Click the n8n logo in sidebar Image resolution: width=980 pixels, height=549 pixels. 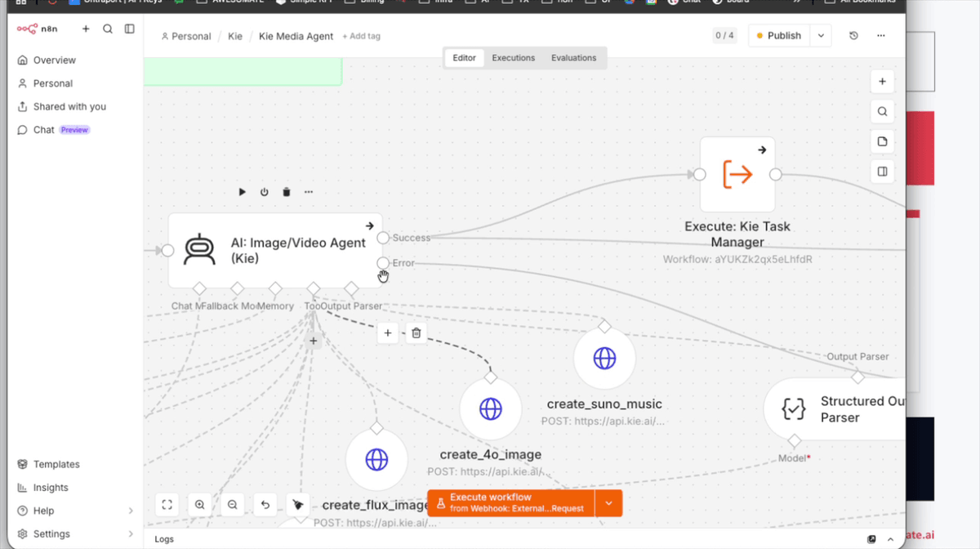pyautogui.click(x=37, y=29)
